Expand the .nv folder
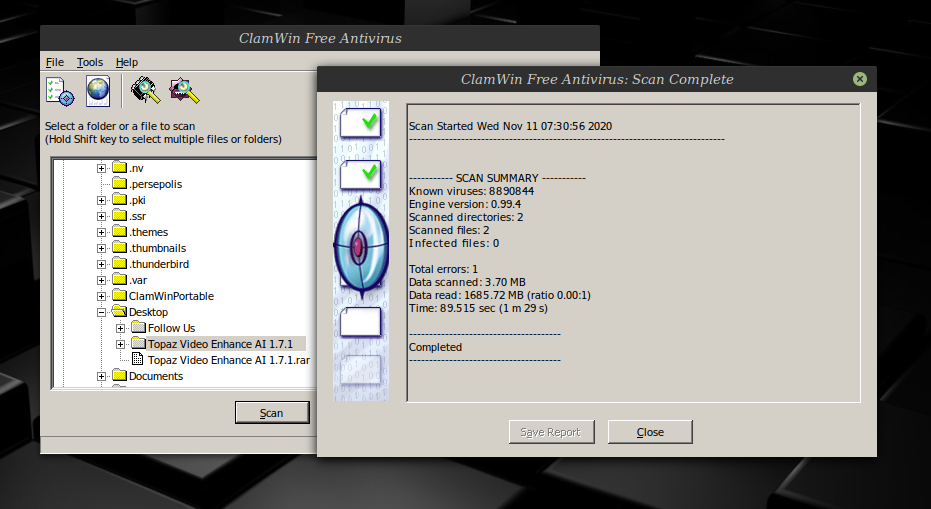This screenshot has width=931, height=509. point(102,169)
